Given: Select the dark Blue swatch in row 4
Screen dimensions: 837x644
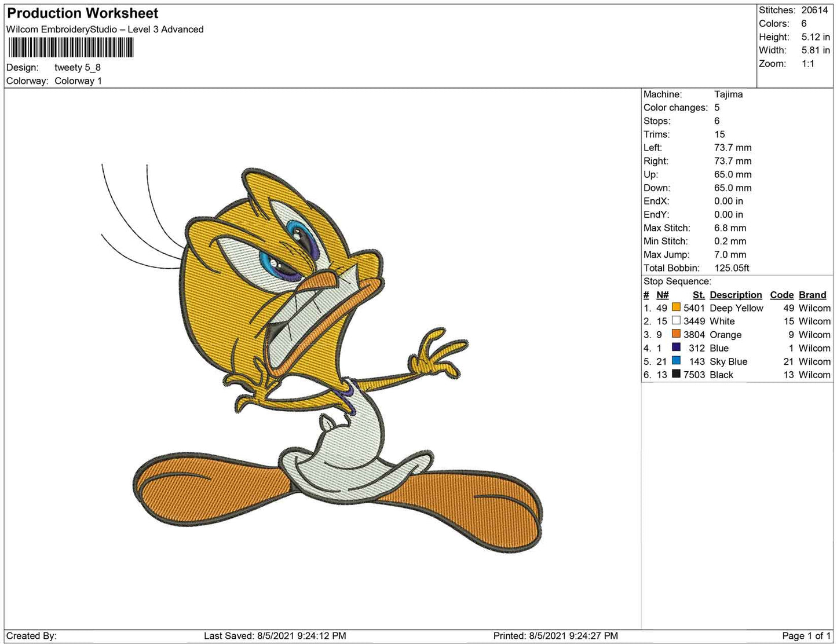Looking at the screenshot, I should (676, 347).
